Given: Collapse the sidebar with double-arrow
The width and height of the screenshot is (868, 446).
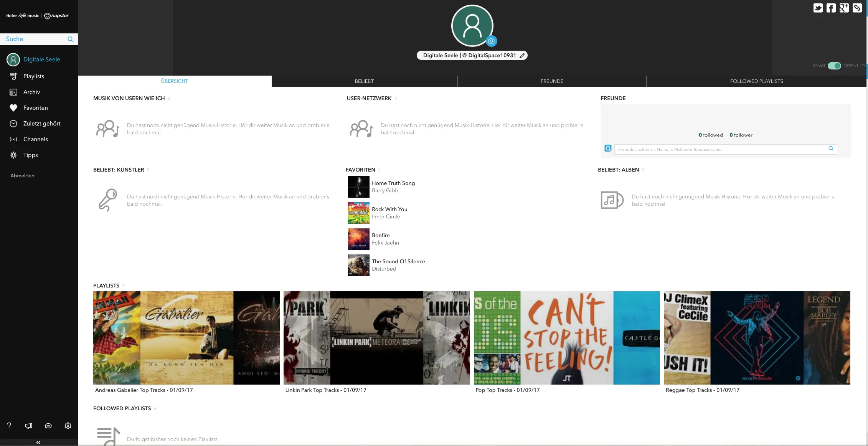Looking at the screenshot, I should [38, 443].
